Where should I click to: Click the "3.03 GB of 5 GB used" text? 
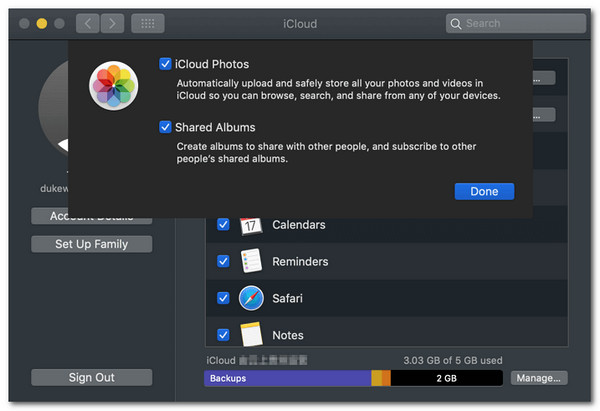(x=453, y=360)
